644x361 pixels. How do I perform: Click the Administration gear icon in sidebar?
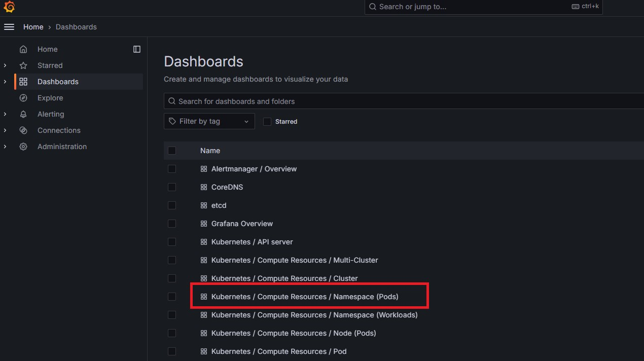tap(23, 147)
